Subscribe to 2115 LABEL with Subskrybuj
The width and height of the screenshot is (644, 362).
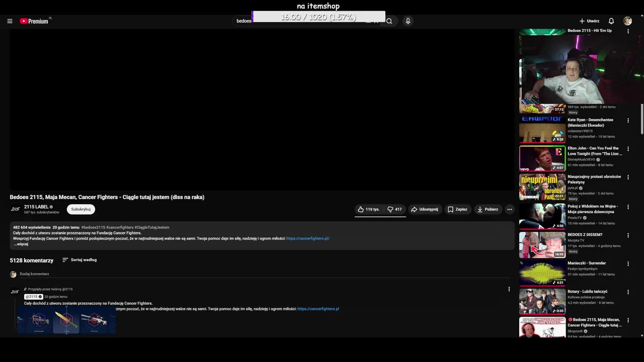(x=81, y=209)
